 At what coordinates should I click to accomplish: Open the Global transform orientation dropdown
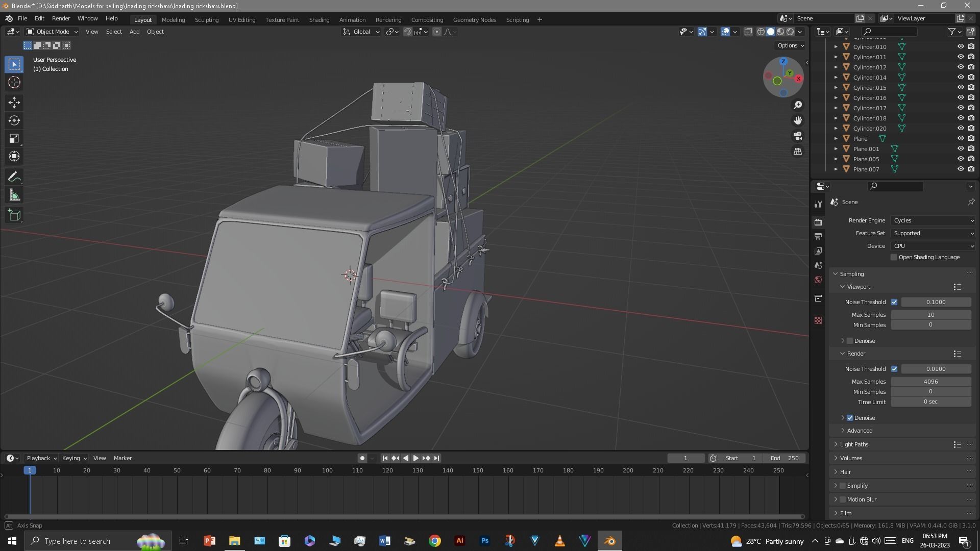(361, 32)
